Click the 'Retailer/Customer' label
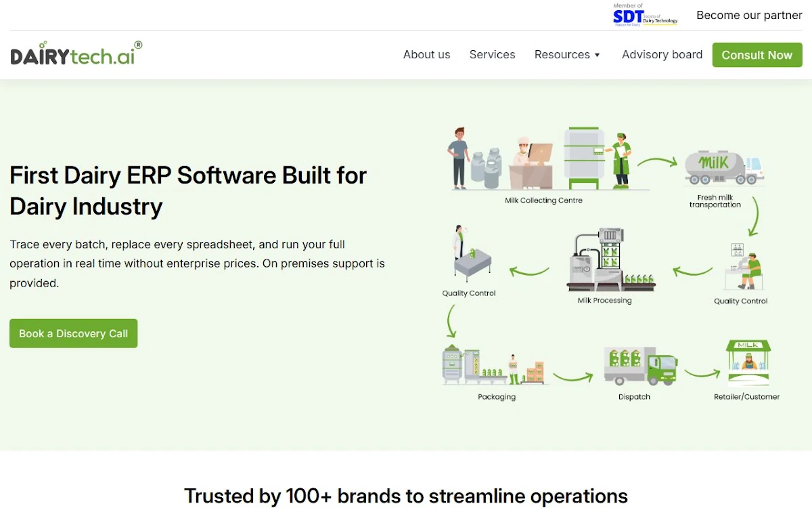Viewport: 812px width, 508px height. (747, 397)
